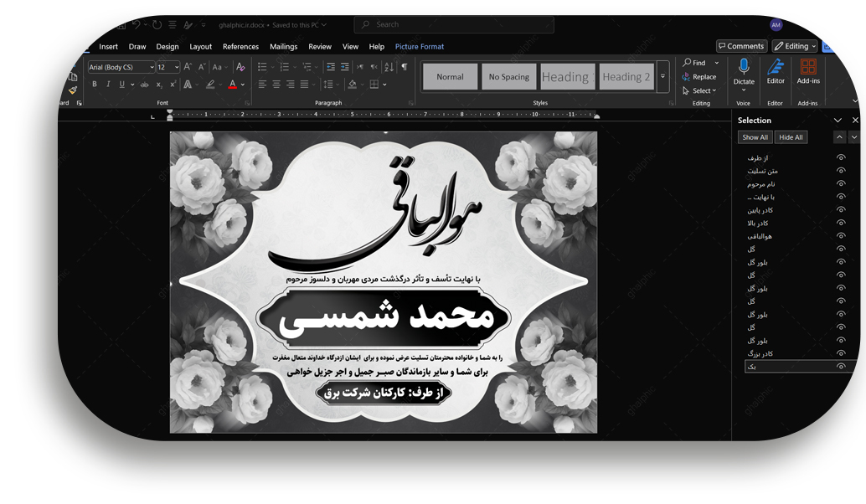Show paragraph marks with pilcrow icon

pyautogui.click(x=405, y=67)
